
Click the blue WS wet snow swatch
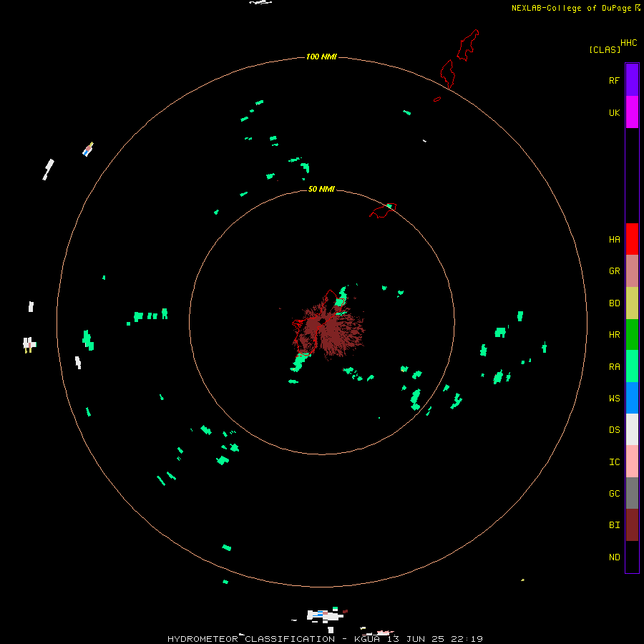point(632,398)
